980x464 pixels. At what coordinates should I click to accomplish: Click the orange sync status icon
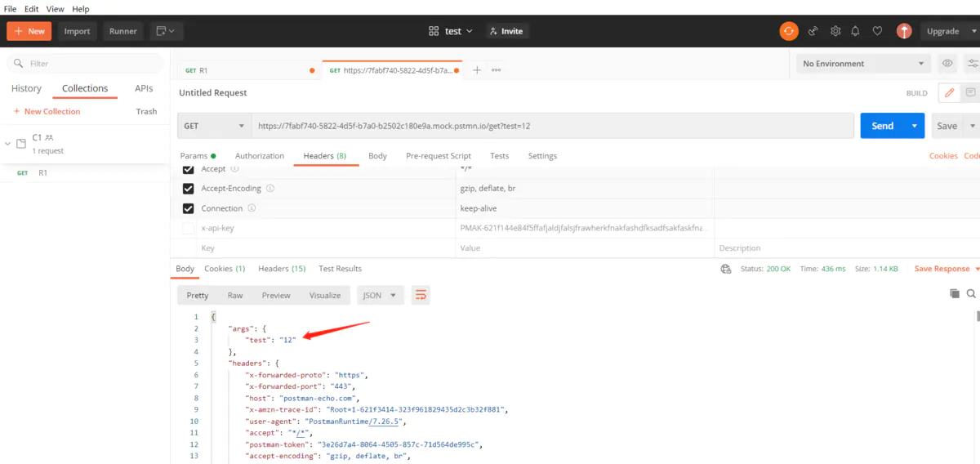point(788,31)
